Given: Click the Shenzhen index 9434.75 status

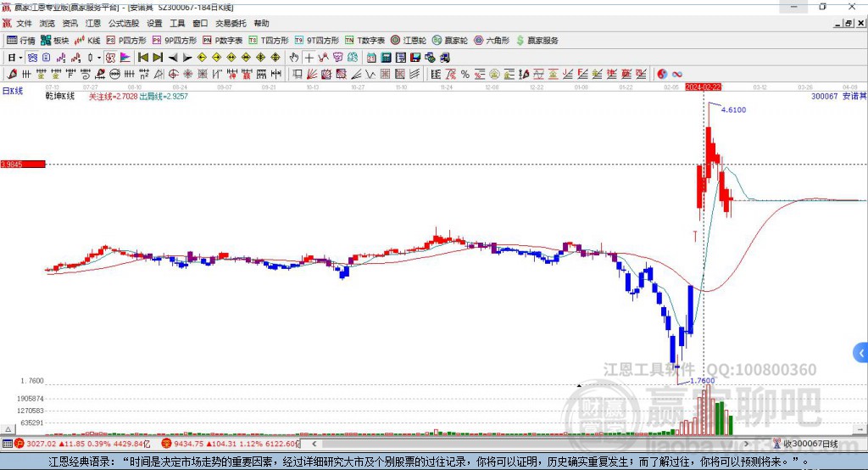Looking at the screenshot, I should coord(230,444).
